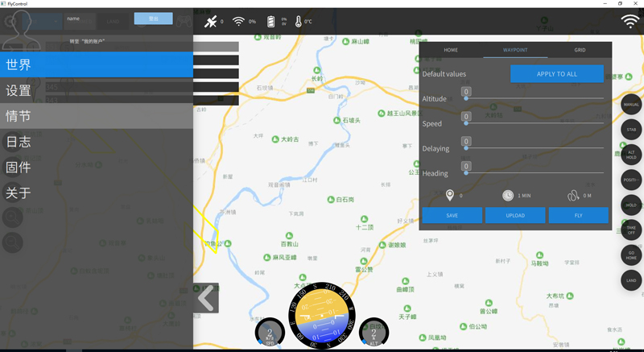Toggle STAB flight mode
644x352 pixels.
pyautogui.click(x=631, y=130)
